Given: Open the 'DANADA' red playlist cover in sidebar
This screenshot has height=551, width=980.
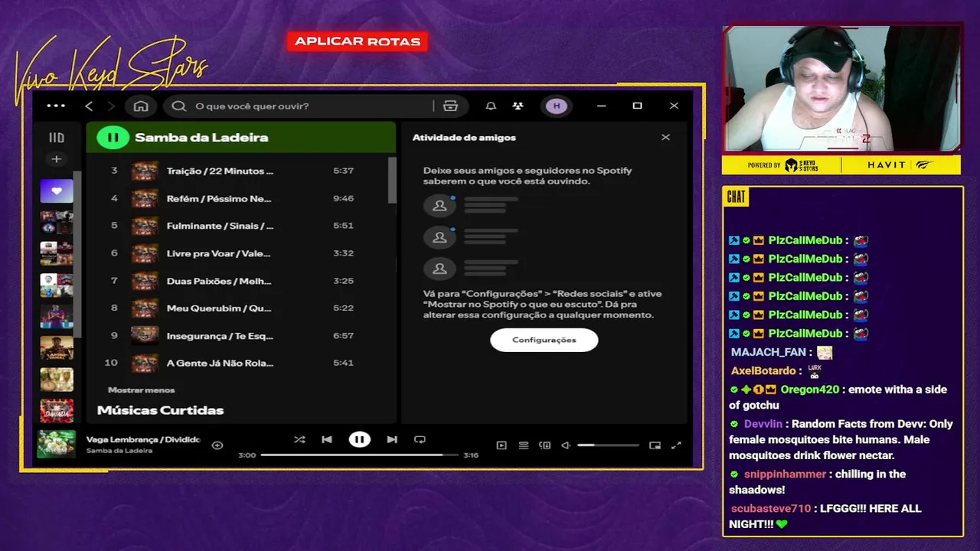Looking at the screenshot, I should [57, 411].
